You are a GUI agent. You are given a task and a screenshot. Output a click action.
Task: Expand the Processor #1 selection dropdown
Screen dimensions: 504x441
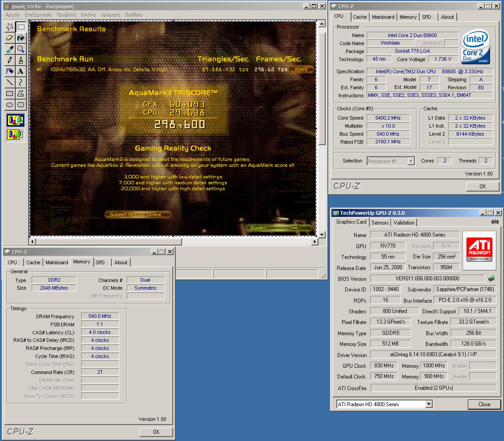tap(411, 161)
